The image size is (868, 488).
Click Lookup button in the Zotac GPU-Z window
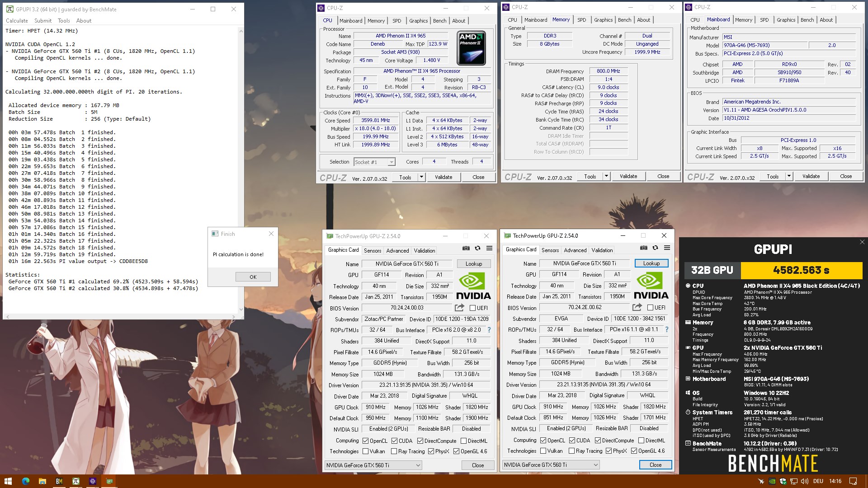coord(473,264)
